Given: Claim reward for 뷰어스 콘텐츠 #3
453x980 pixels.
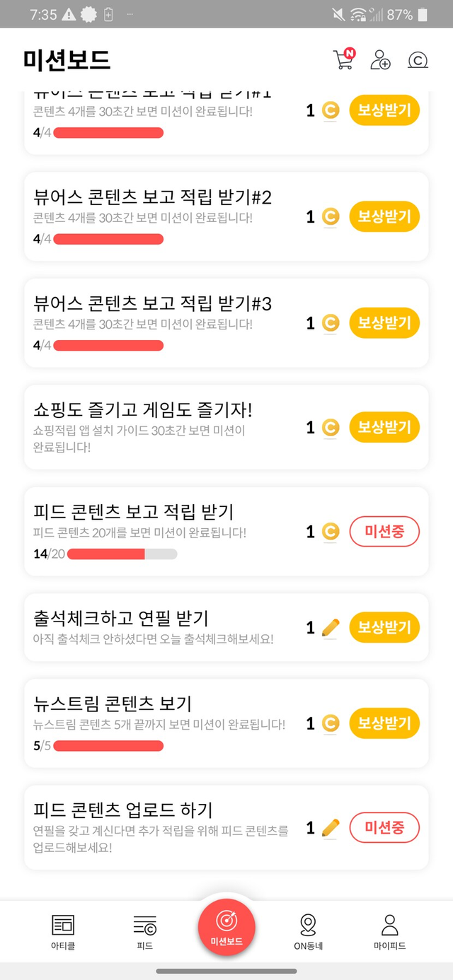Looking at the screenshot, I should [384, 323].
